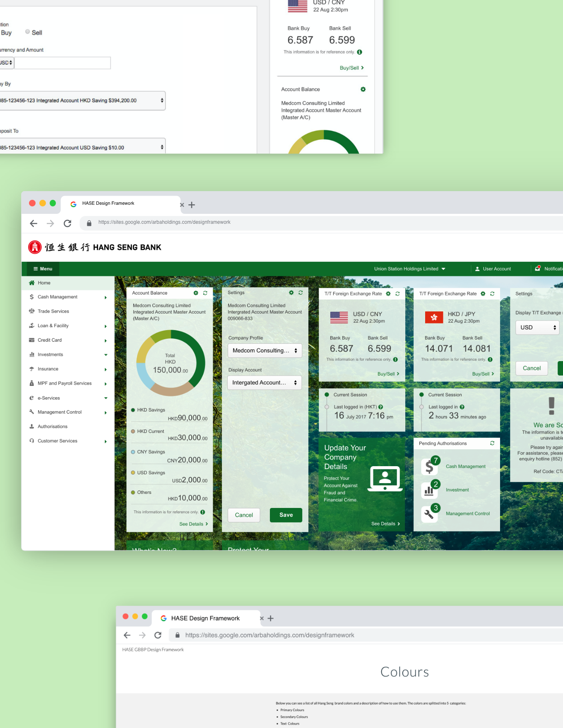563x728 pixels.
Task: Click Save in Settings card
Action: click(x=286, y=515)
